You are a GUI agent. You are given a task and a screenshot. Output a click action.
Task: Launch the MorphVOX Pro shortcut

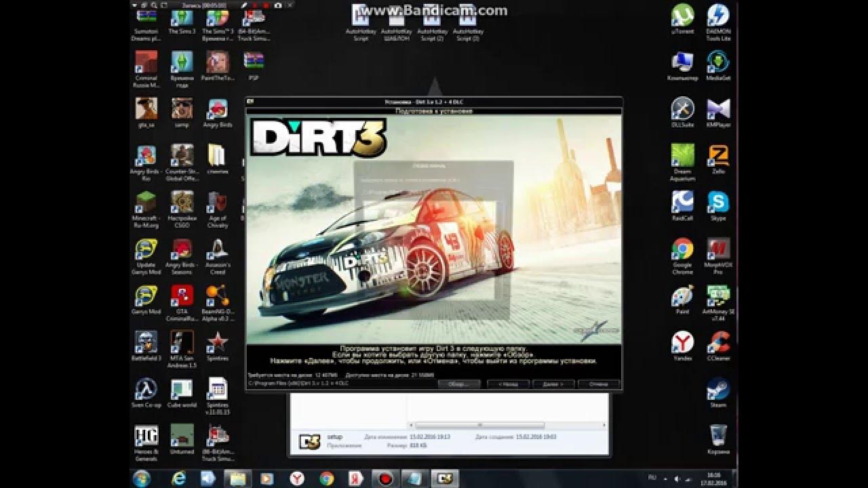pos(718,256)
